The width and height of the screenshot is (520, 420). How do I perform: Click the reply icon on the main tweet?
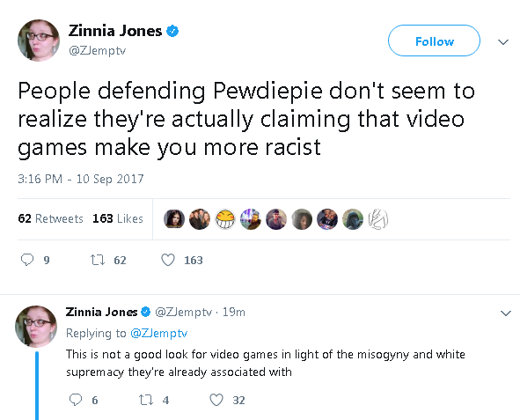pos(27,260)
